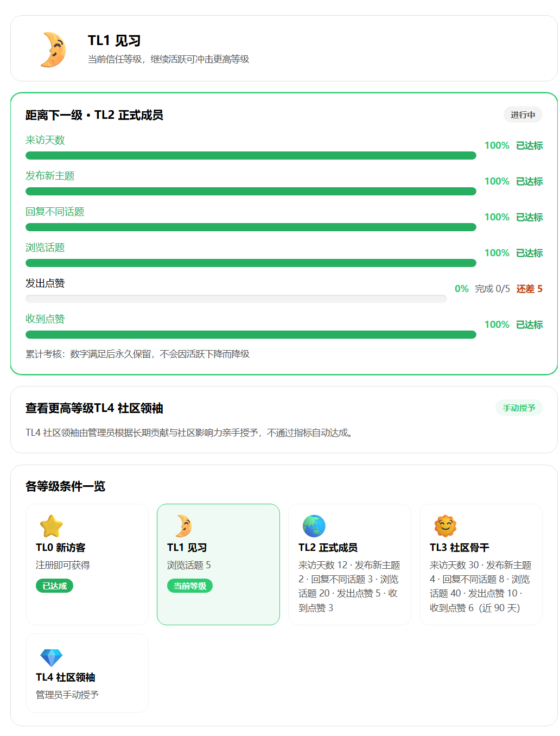
Task: Click the 来访天数 progress bar
Action: (251, 156)
